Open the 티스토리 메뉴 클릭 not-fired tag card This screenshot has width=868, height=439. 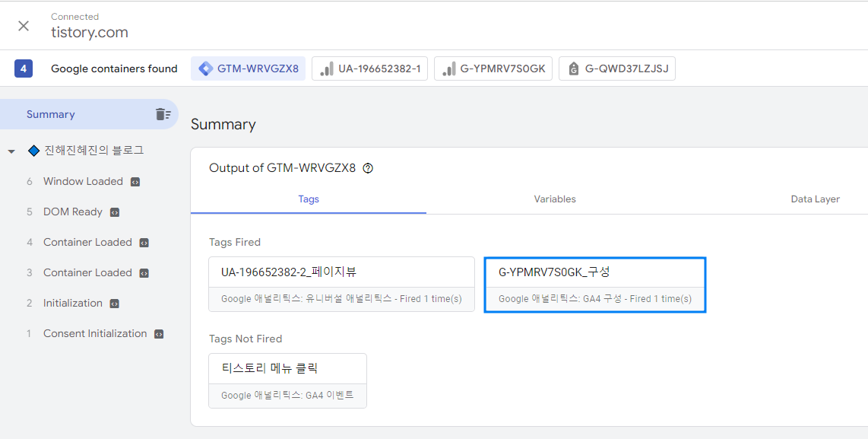pyautogui.click(x=287, y=381)
